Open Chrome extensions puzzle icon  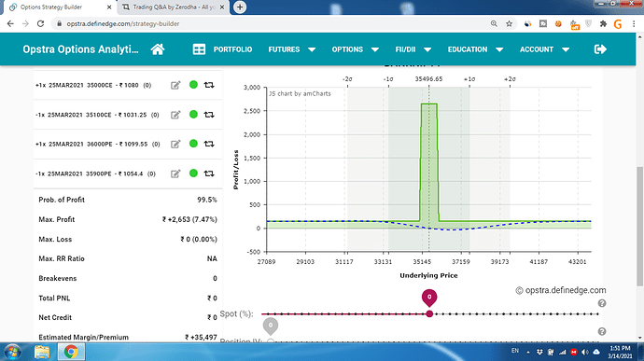[603, 24]
